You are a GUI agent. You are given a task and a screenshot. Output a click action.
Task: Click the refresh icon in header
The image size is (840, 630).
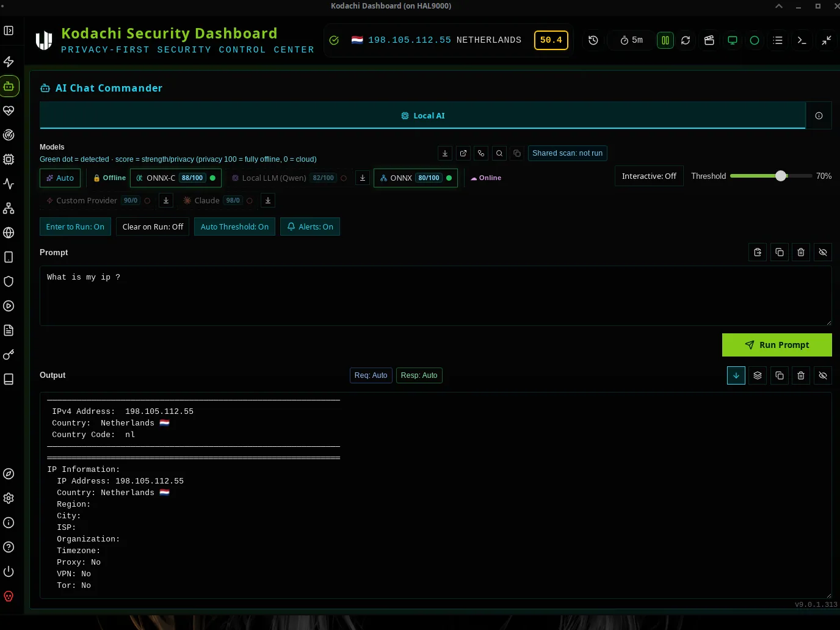point(686,40)
